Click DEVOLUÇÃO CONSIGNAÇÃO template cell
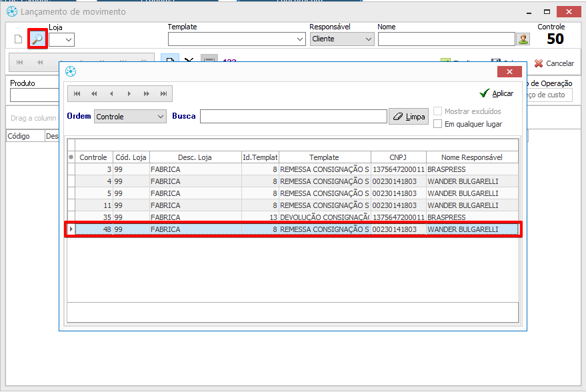 (x=325, y=217)
